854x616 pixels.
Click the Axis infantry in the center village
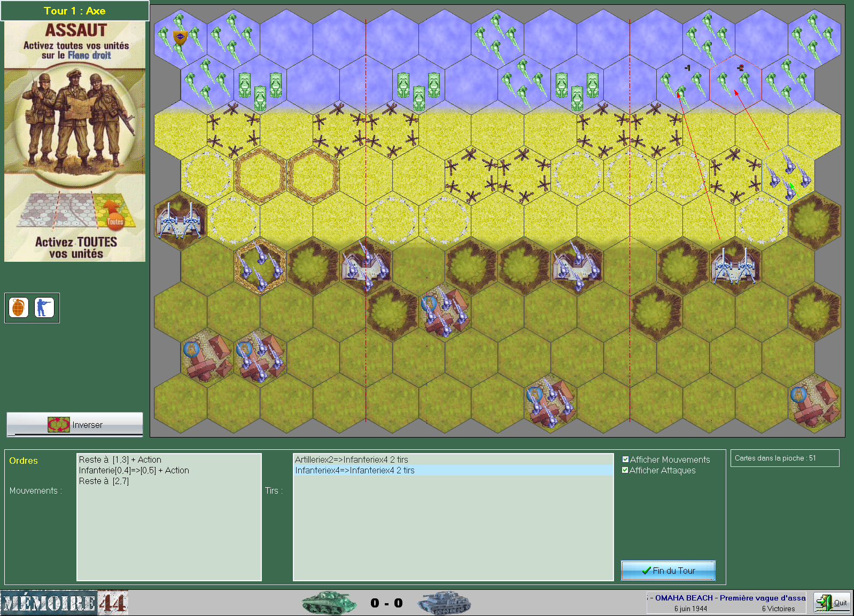click(445, 311)
